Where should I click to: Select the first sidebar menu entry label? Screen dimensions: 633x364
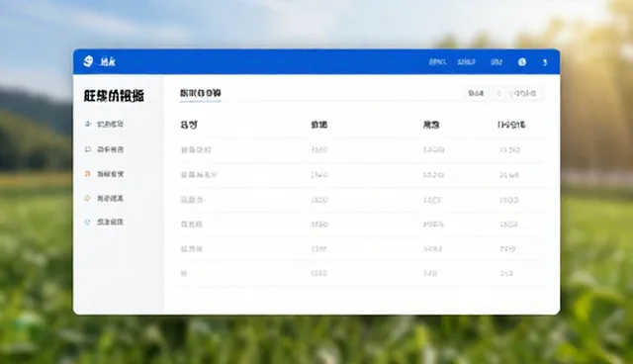[110, 125]
